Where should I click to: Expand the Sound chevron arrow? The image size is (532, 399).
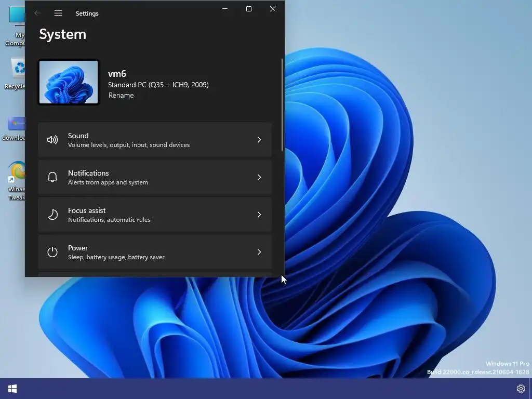[x=259, y=140]
